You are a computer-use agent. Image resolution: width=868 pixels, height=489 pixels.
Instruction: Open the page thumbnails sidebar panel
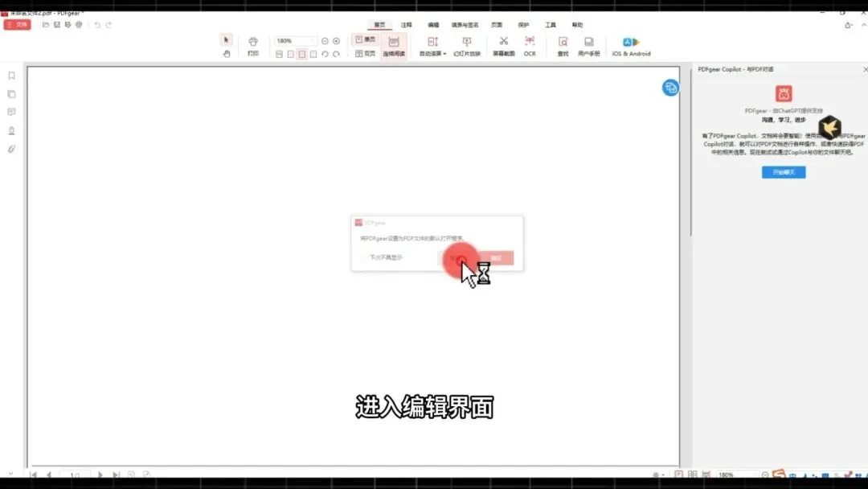pyautogui.click(x=11, y=94)
